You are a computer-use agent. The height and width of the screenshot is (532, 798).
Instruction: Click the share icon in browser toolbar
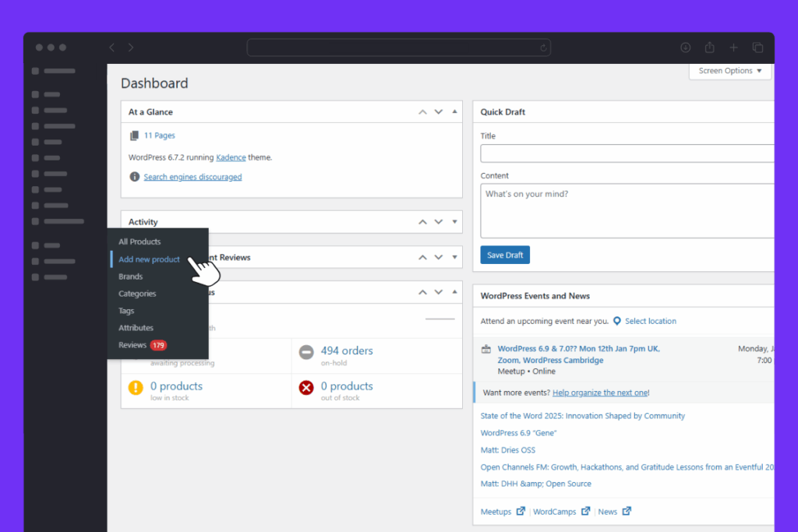tap(709, 48)
